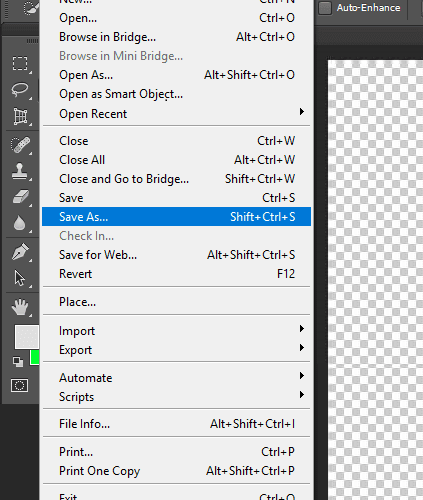Select the Pen tool
Screen dimensions: 423x500
20,252
